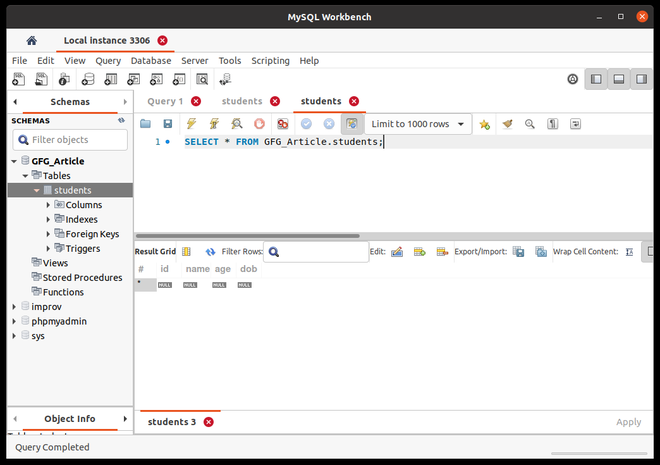Create a new table icon
This screenshot has width=660, height=465.
[111, 79]
